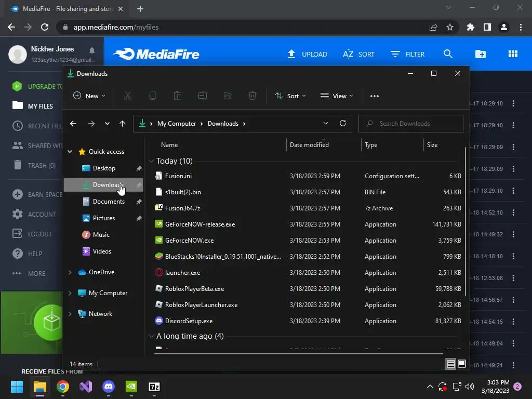
Task: Expand the Network tree node
Action: (70, 314)
